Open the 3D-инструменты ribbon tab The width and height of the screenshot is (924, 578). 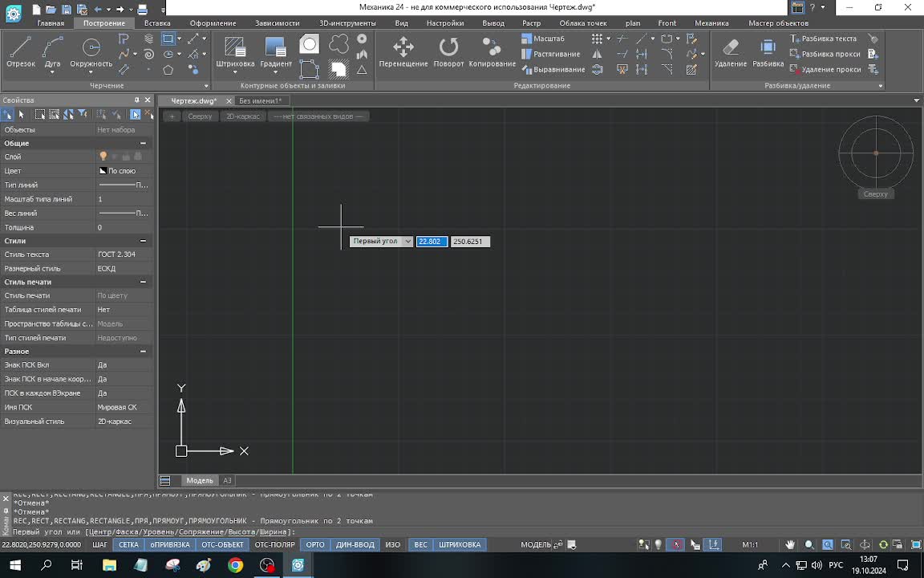point(347,23)
